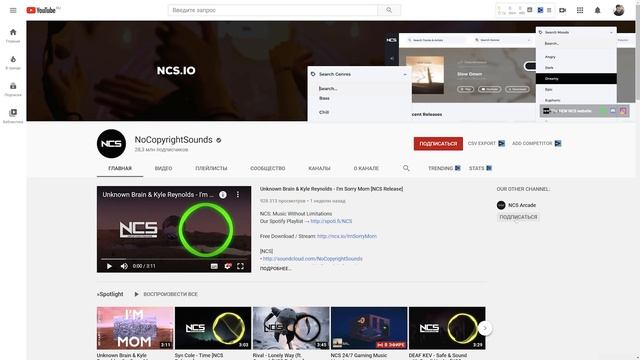Viewport: 640px width, 360px height.
Task: Switch to the О КАНАЛЕ tab
Action: [366, 168]
